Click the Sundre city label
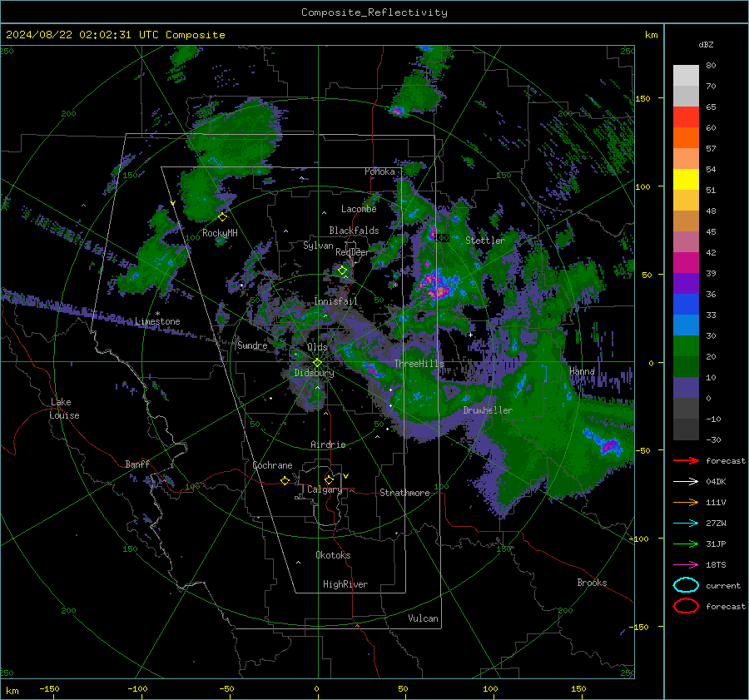749x700 pixels. click(252, 345)
